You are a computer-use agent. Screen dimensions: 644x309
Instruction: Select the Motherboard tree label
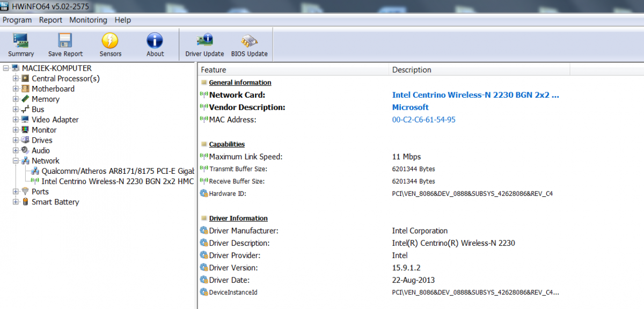pos(53,89)
